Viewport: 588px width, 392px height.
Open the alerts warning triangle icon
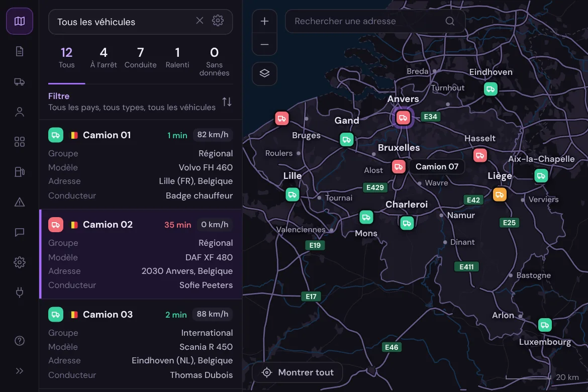point(20,202)
